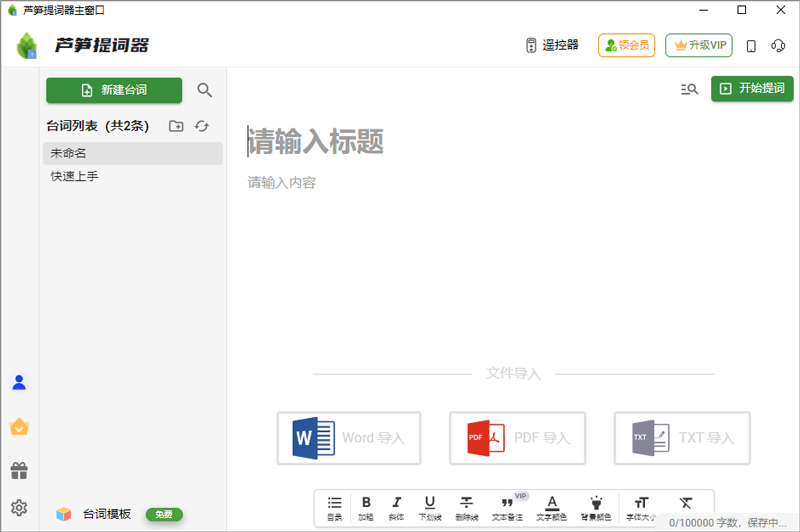Open the orange VIP crown sidebar icon
The height and width of the screenshot is (532, 800).
pos(19,426)
